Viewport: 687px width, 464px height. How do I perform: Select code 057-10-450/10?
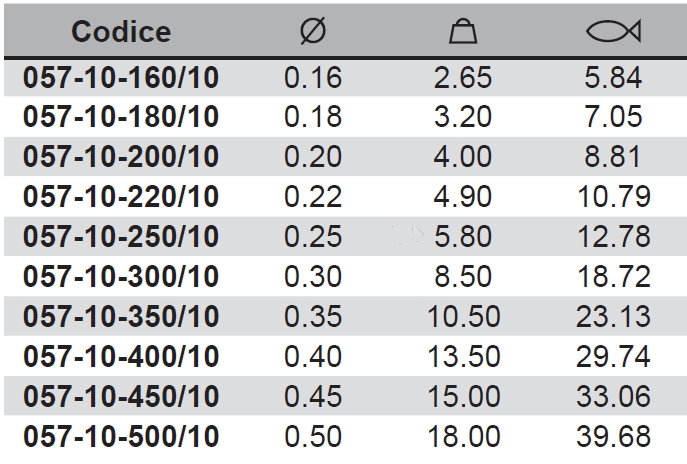[121, 397]
